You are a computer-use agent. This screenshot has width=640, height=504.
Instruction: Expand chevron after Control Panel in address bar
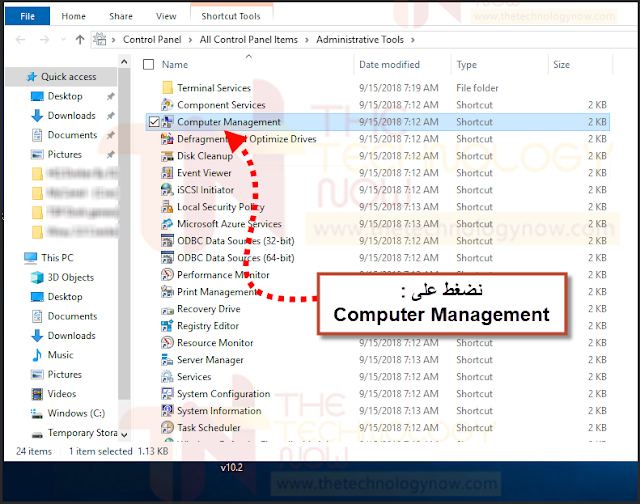pos(190,40)
